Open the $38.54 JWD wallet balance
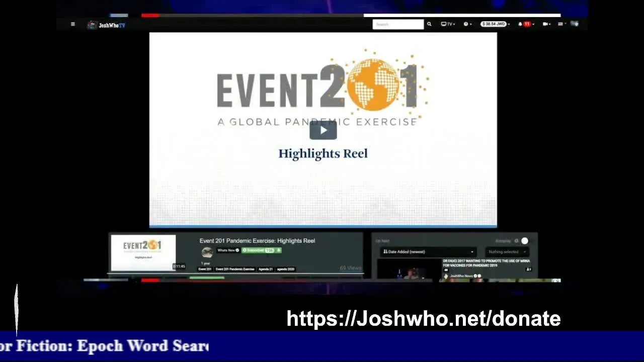The height and width of the screenshot is (362, 644). [x=495, y=24]
